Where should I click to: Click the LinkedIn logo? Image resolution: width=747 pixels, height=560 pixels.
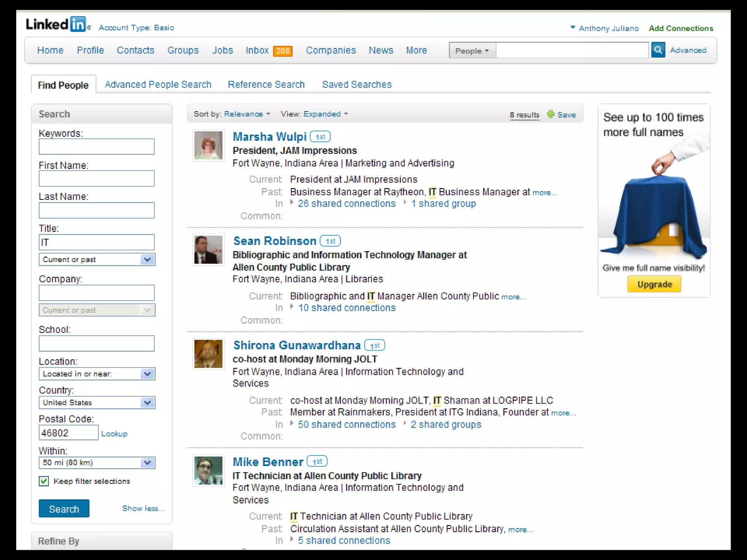point(56,24)
